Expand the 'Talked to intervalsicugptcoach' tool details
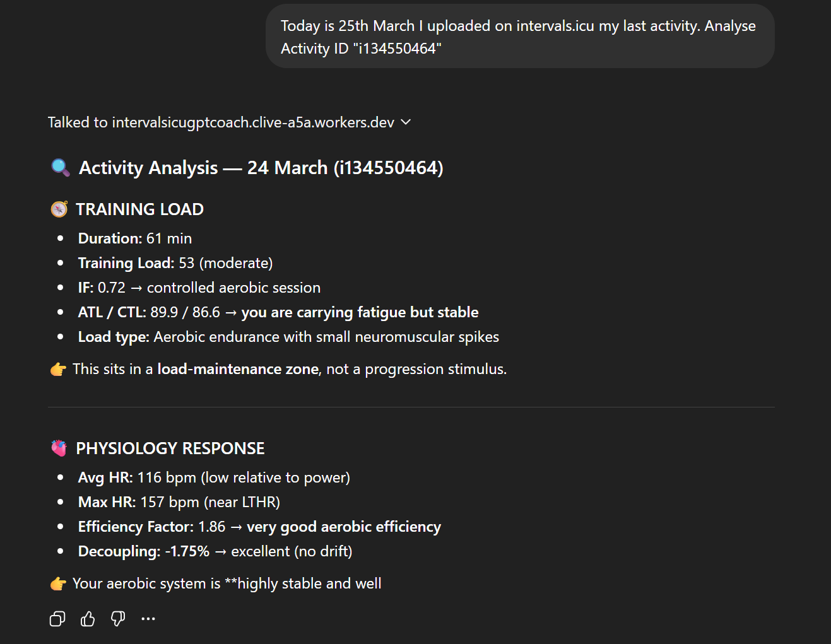Image resolution: width=831 pixels, height=644 pixels. click(221, 122)
